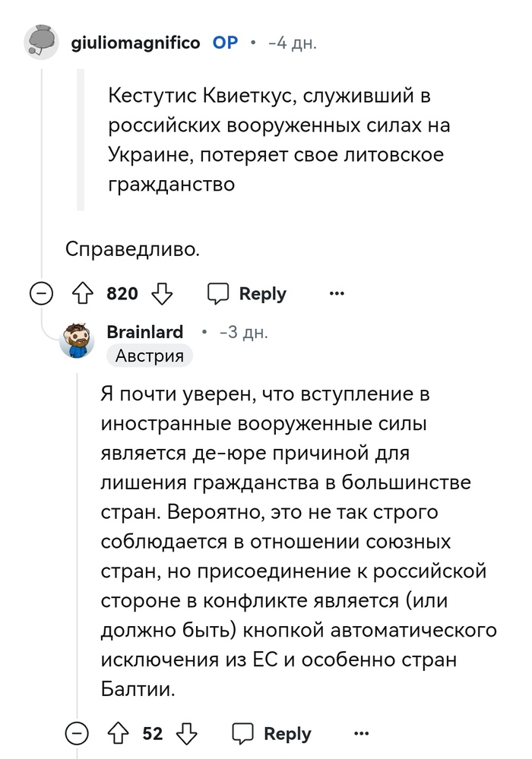Downvote the comment with 820 points
Image resolution: width=532 pixels, height=759 pixels.
coord(163,294)
